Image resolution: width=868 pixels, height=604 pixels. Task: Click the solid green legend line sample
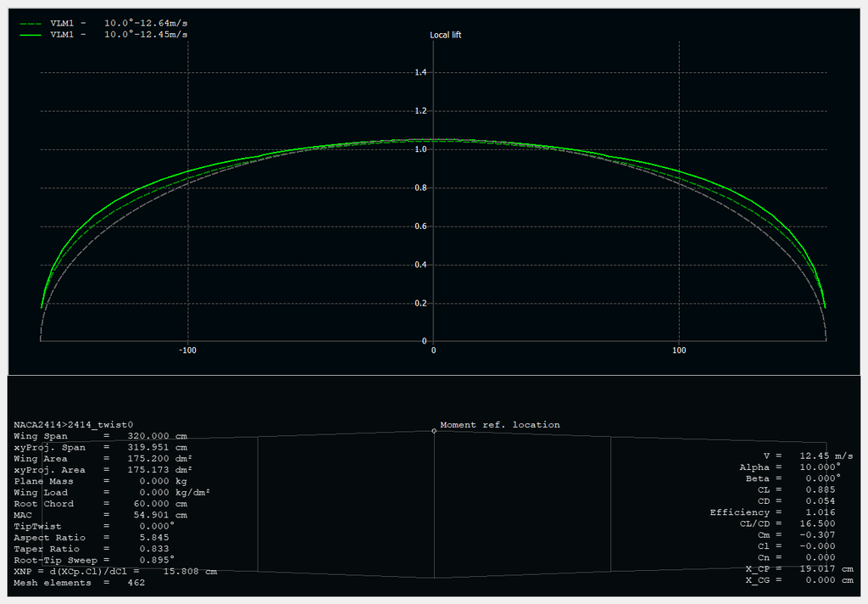[30, 35]
